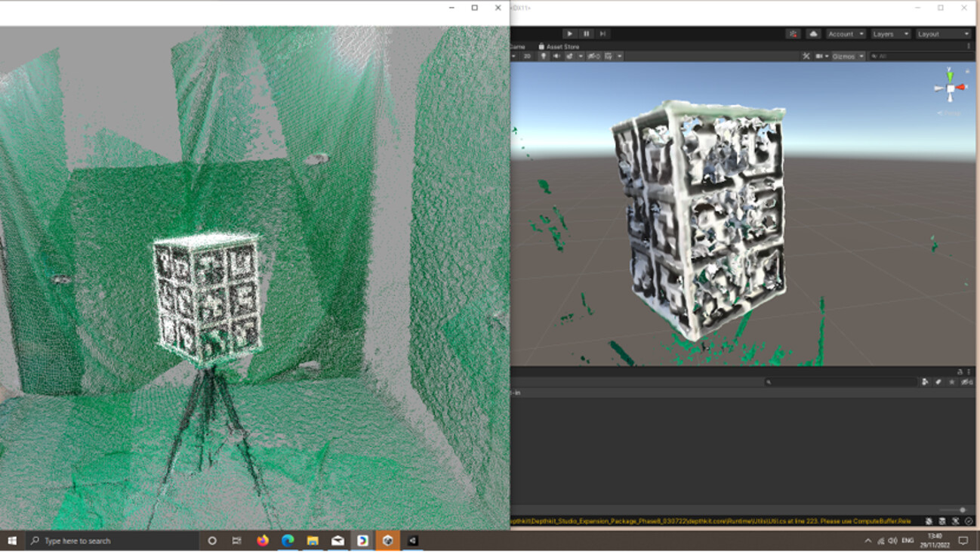Click the scene orientation gizmo
The image size is (980, 552).
click(950, 88)
